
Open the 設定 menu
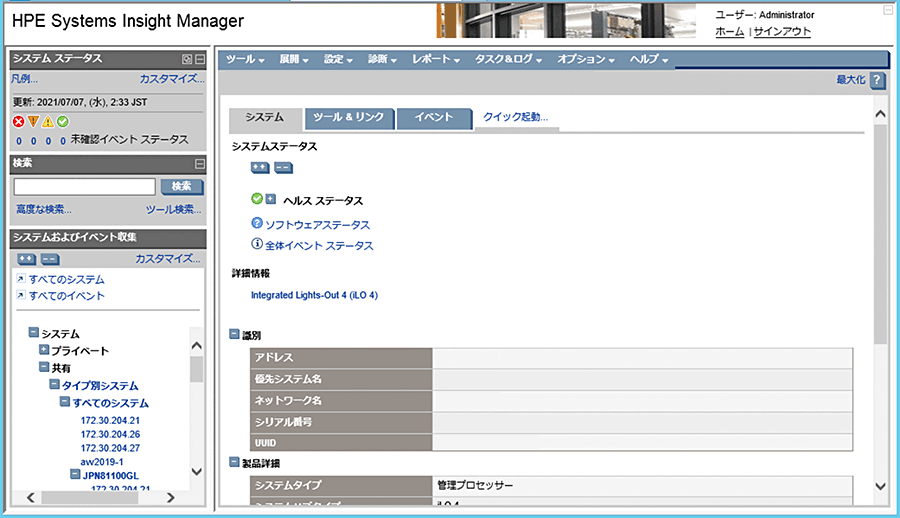point(338,59)
